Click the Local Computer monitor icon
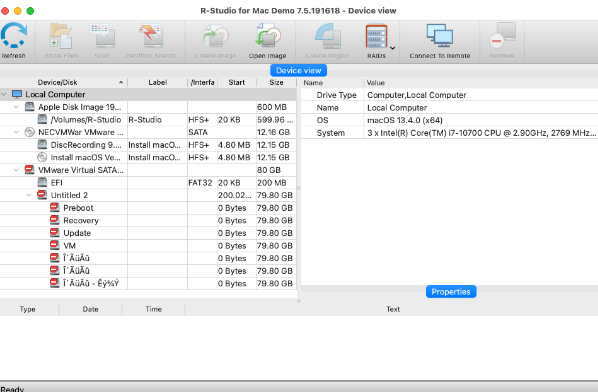This screenshot has width=598, height=392. [17, 94]
